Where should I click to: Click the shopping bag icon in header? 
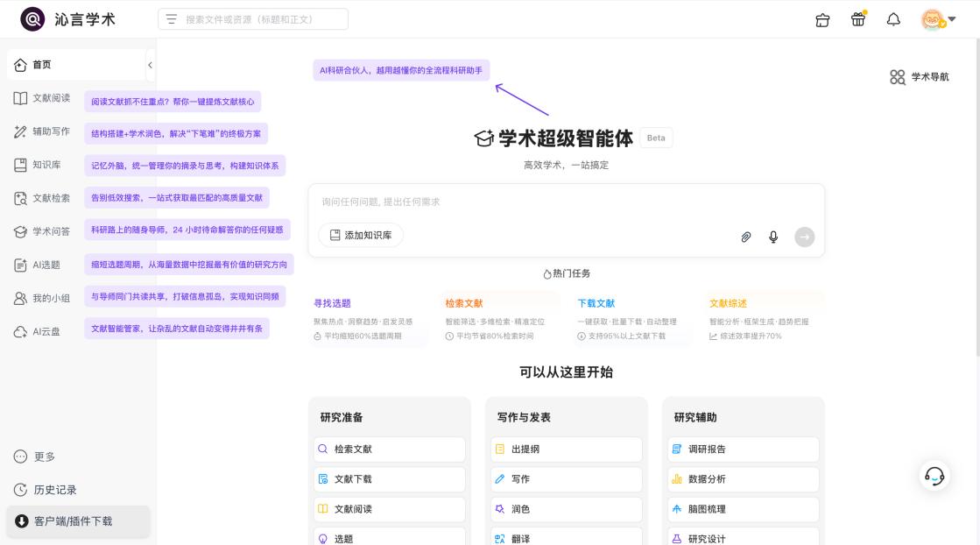(x=822, y=19)
